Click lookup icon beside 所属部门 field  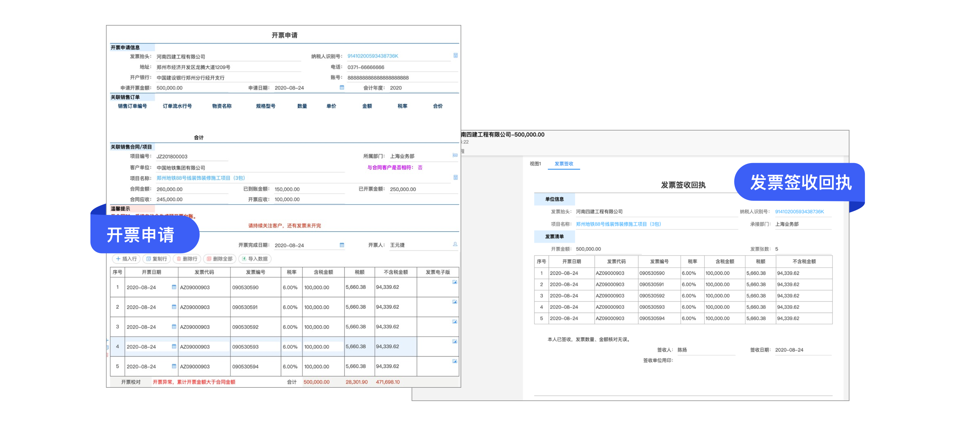pos(455,155)
